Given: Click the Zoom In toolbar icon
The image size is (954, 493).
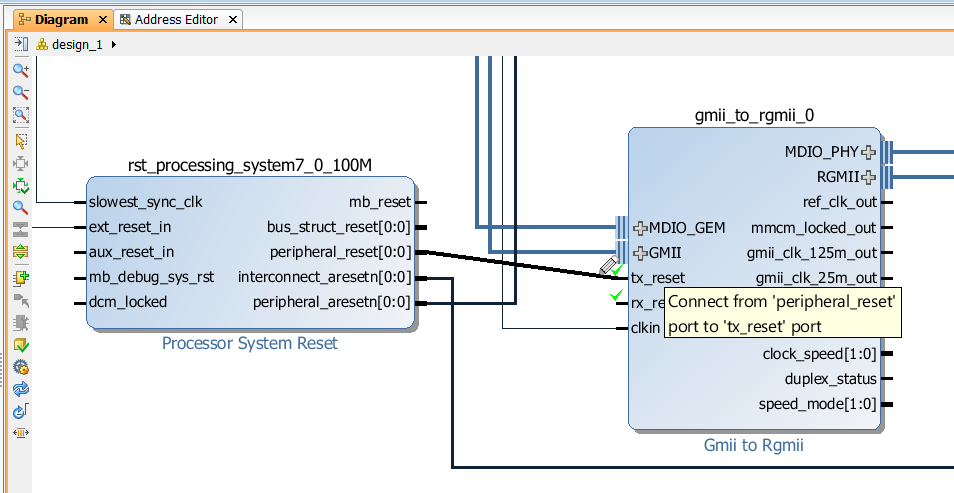Looking at the screenshot, I should tap(21, 70).
